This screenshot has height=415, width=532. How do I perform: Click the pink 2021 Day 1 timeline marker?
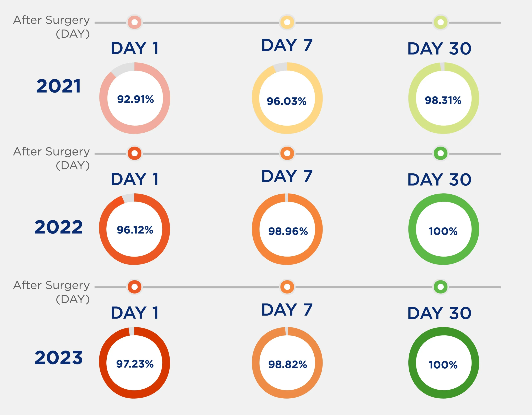134,22
